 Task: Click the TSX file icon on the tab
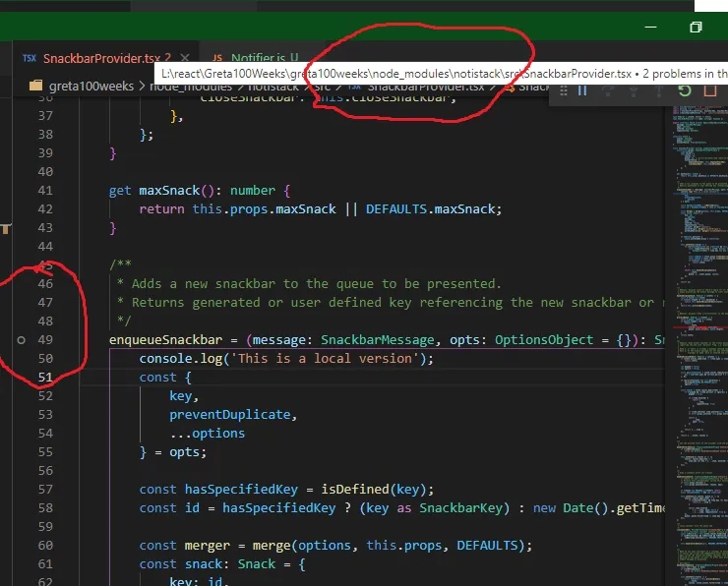click(x=30, y=58)
